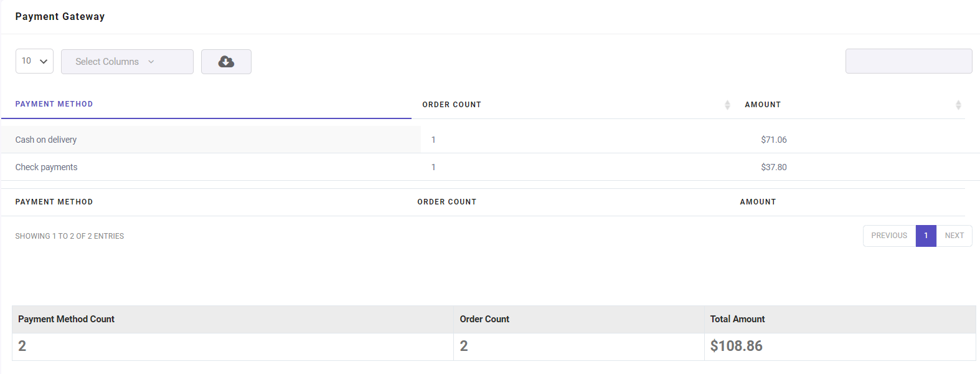The image size is (980, 374).
Task: Select the Check payments row
Action: pos(490,167)
